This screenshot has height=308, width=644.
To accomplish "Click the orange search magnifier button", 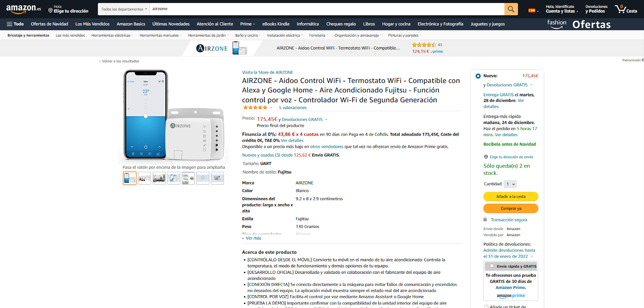I will pyautogui.click(x=511, y=9).
